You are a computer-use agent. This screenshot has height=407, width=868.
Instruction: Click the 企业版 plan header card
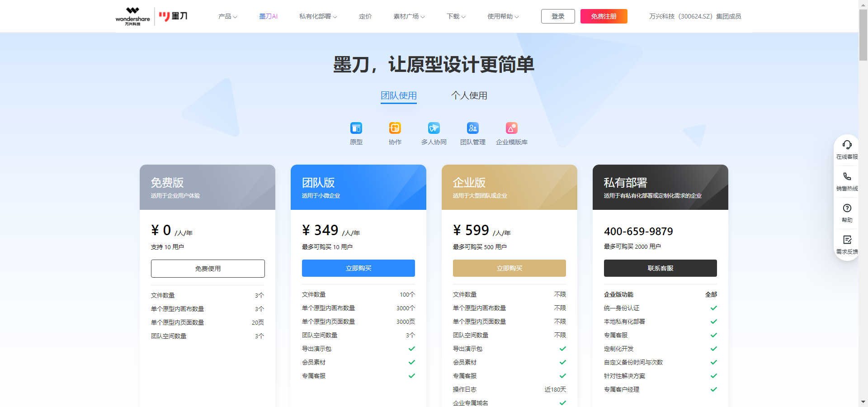[x=509, y=187]
